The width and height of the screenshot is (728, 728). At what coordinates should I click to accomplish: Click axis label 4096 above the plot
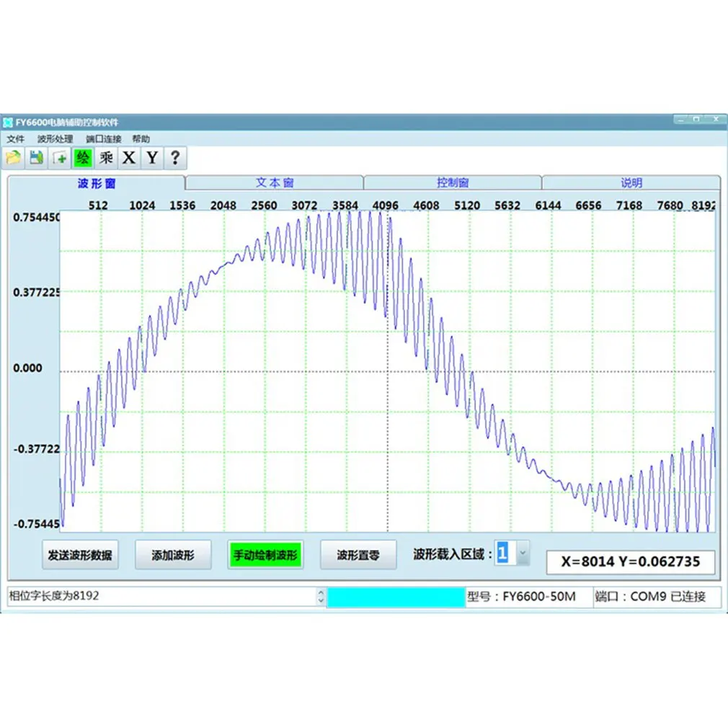pos(386,205)
